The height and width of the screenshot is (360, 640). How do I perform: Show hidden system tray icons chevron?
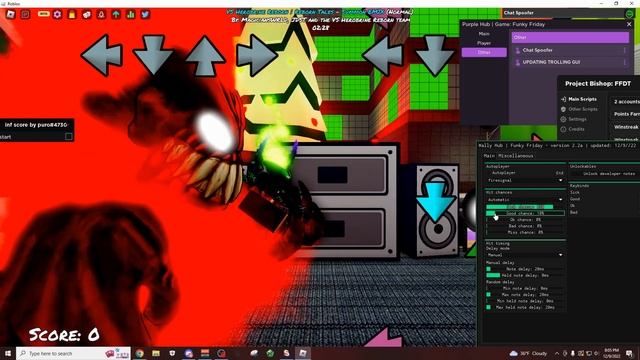557,353
